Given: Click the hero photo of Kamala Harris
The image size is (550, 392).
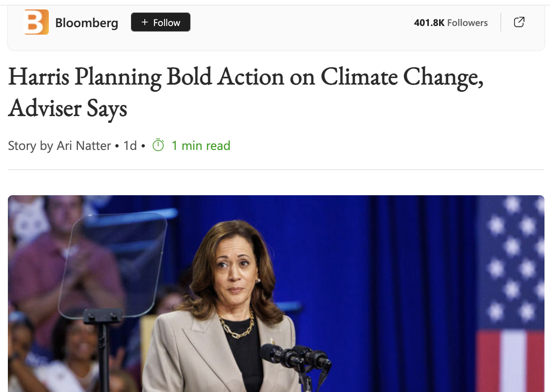Looking at the screenshot, I should coord(275,293).
